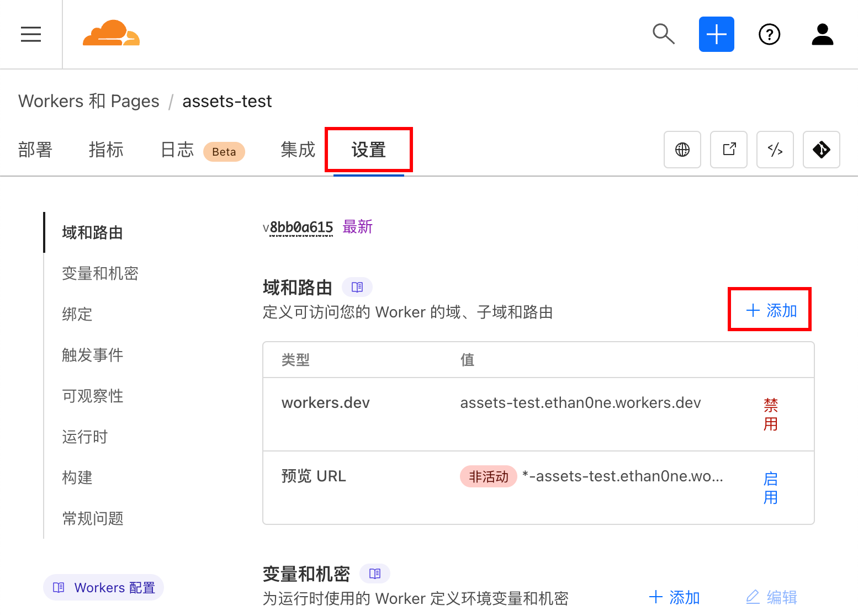Click the *-assets-test.ethan0ne.wo... preview value

pyautogui.click(x=623, y=476)
